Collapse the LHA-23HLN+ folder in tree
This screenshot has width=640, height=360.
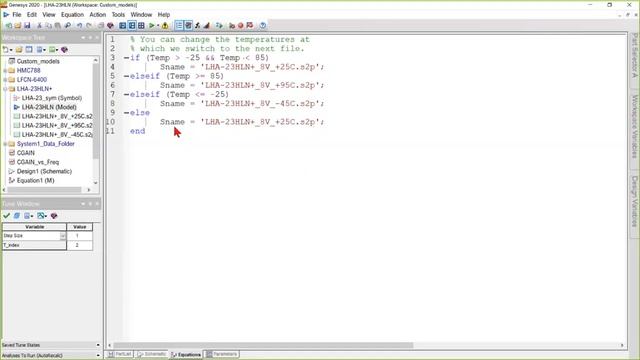point(5,89)
